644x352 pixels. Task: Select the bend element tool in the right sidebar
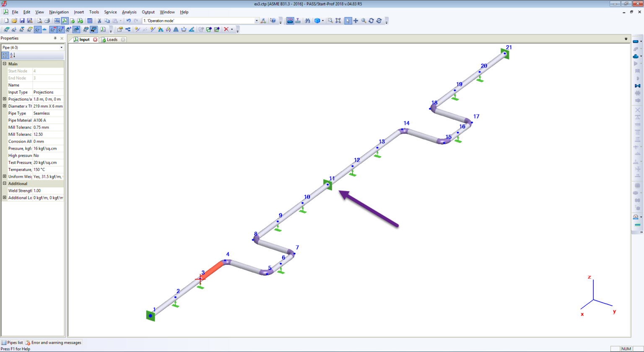coord(636,49)
